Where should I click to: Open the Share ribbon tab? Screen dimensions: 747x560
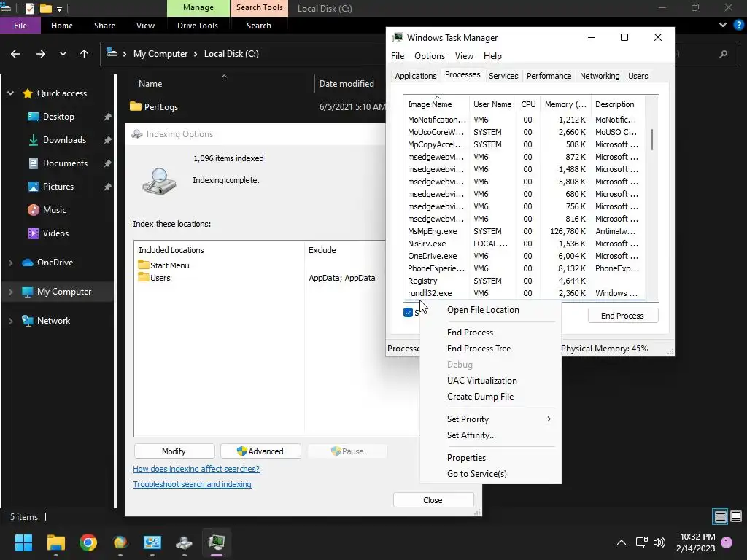tap(104, 26)
